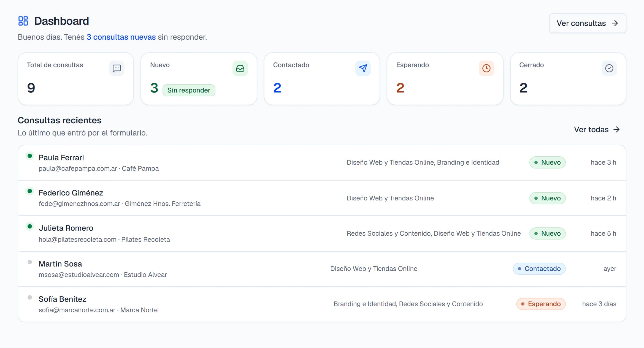Click the green dot next to Julieta Romero
This screenshot has width=644, height=348.
[30, 226]
